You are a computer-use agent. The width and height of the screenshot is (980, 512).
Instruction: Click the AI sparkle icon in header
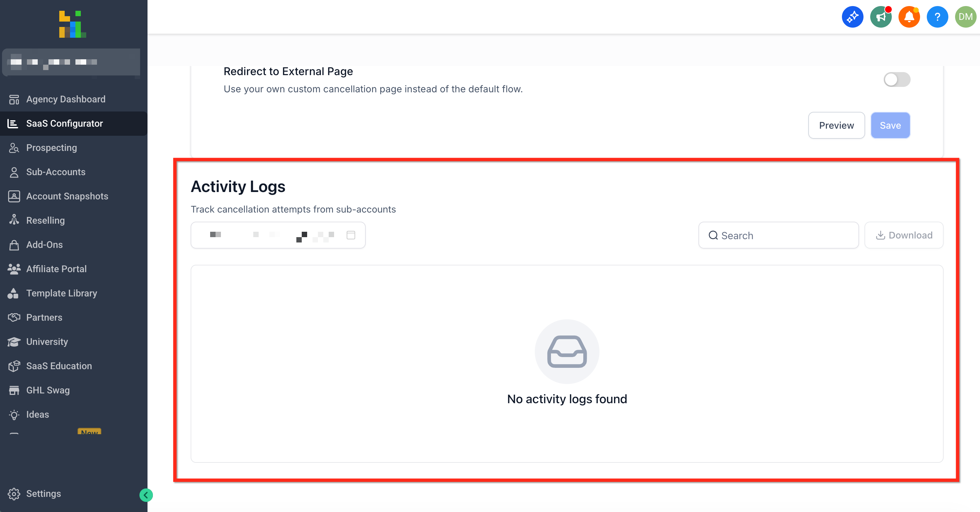tap(852, 17)
